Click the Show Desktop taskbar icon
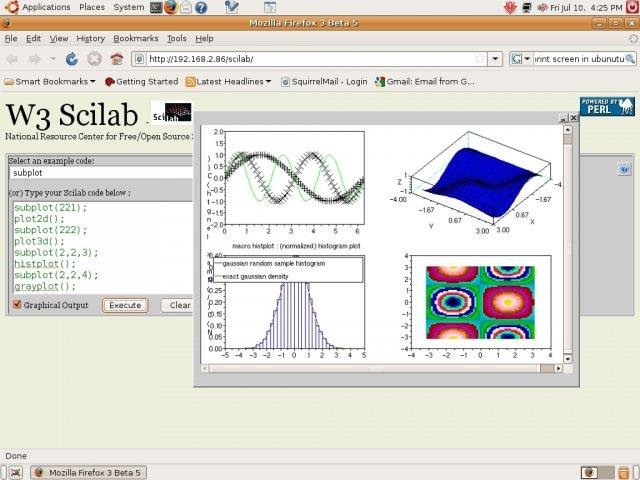The width and height of the screenshot is (640, 480). 16,472
